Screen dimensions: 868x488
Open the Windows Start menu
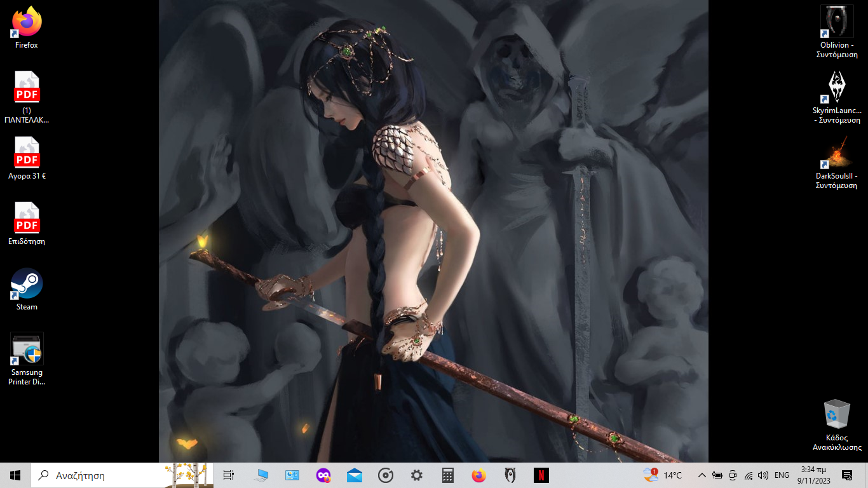tap(15, 475)
